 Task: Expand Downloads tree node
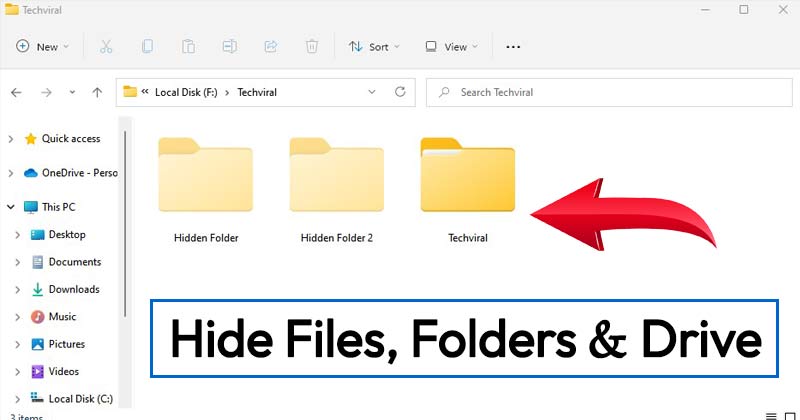click(18, 289)
